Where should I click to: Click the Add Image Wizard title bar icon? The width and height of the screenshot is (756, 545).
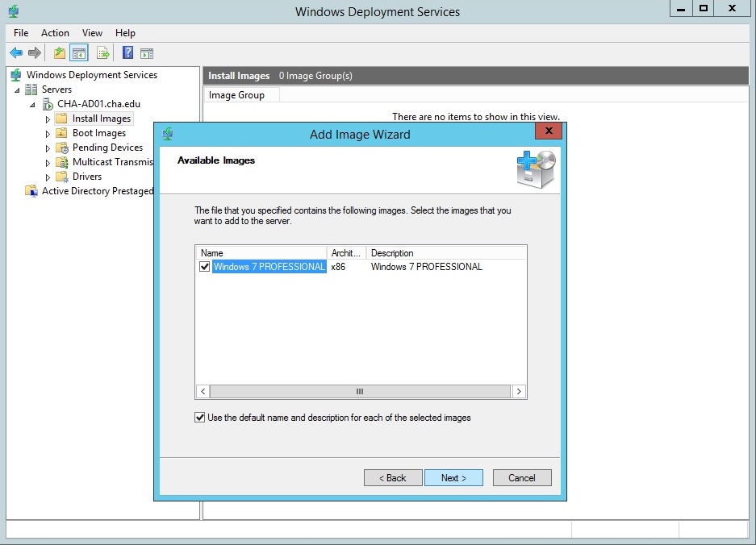coord(168,134)
